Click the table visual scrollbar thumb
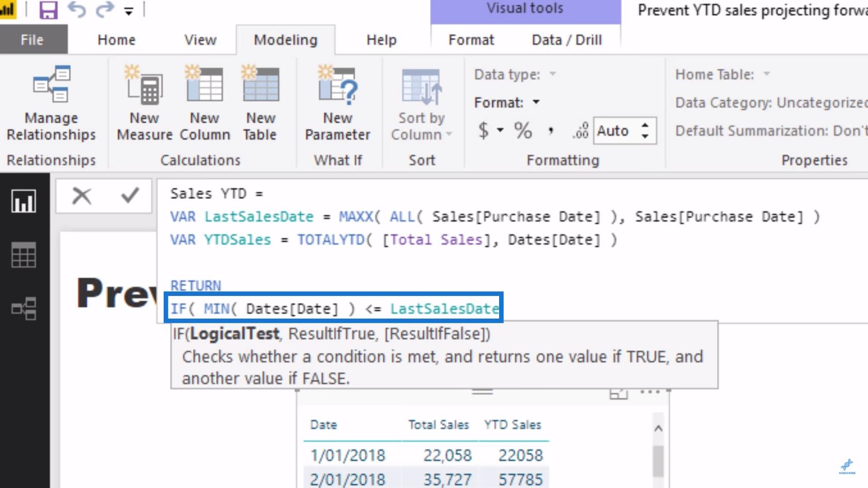The width and height of the screenshot is (868, 488). (658, 461)
